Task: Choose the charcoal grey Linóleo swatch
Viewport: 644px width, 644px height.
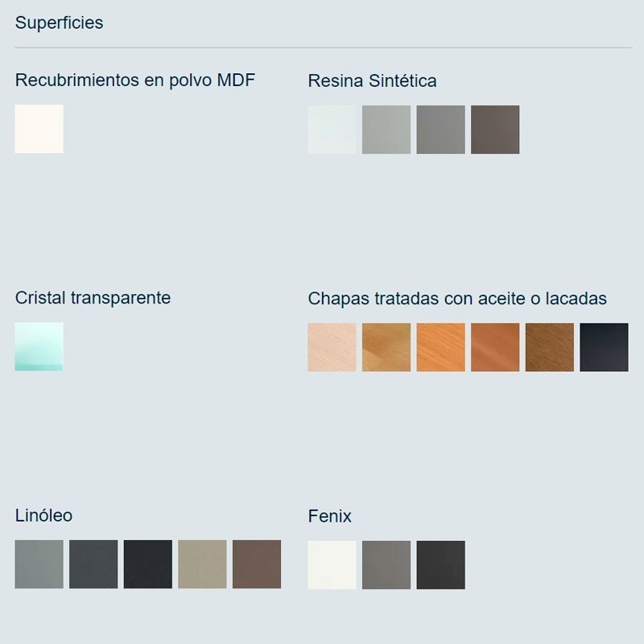Action: pyautogui.click(x=93, y=564)
